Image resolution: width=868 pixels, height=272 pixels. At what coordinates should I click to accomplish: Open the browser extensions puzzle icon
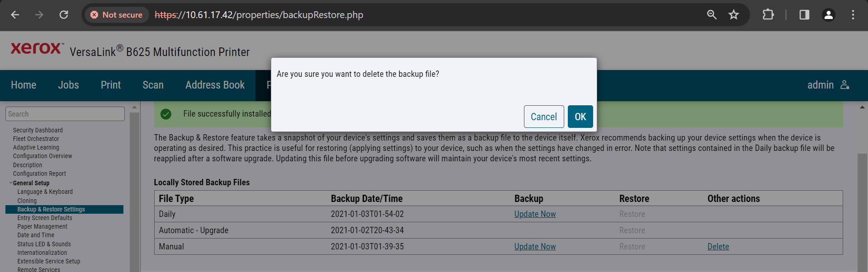[x=768, y=15]
